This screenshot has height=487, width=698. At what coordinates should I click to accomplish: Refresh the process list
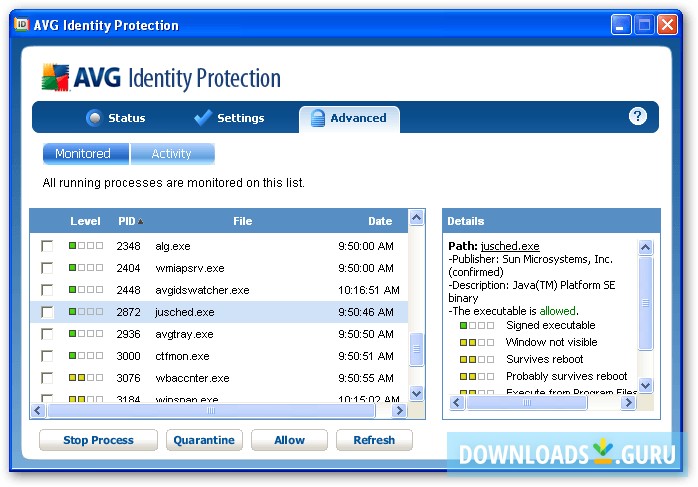pyautogui.click(x=374, y=440)
